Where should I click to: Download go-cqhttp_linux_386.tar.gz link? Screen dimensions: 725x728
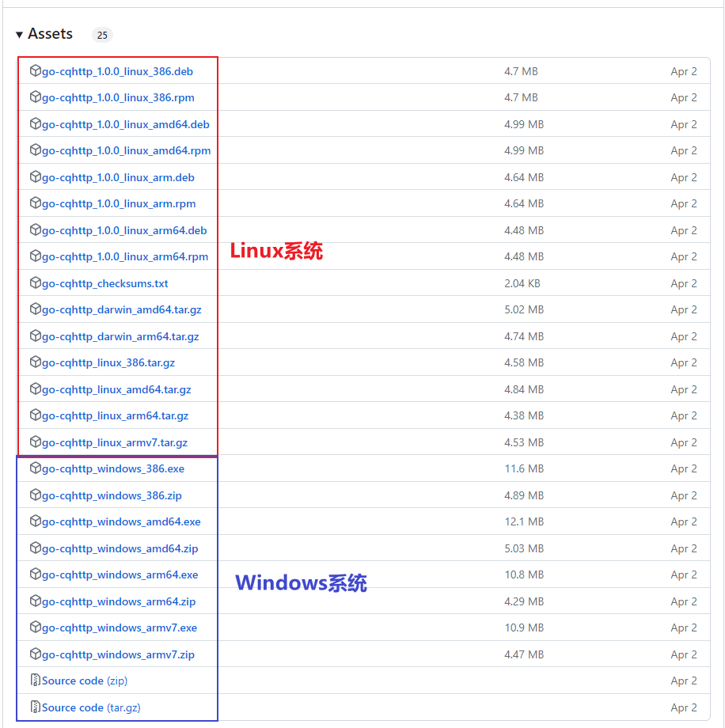[x=108, y=362]
